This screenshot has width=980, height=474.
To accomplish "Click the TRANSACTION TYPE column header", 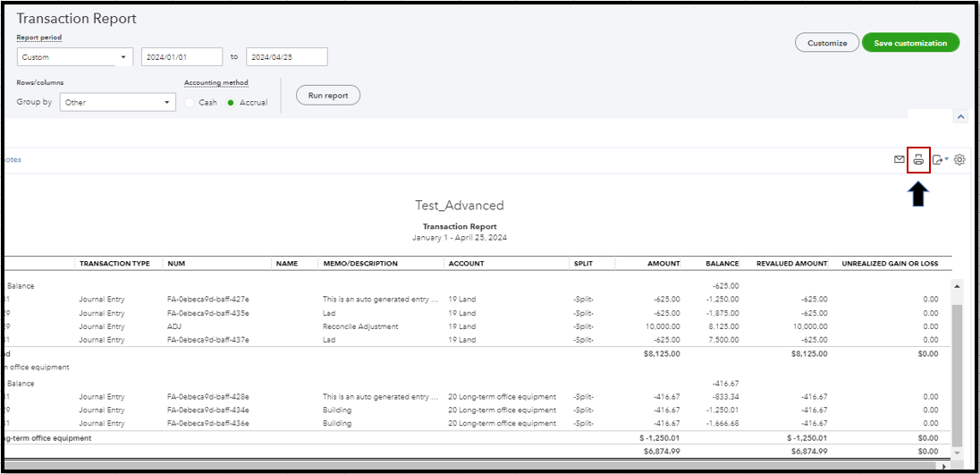I will [114, 264].
